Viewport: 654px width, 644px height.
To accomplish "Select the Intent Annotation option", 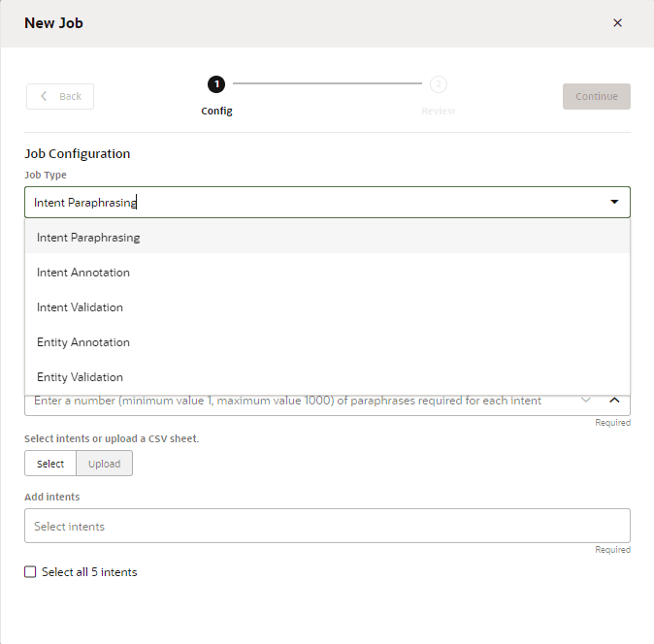I will (83, 273).
